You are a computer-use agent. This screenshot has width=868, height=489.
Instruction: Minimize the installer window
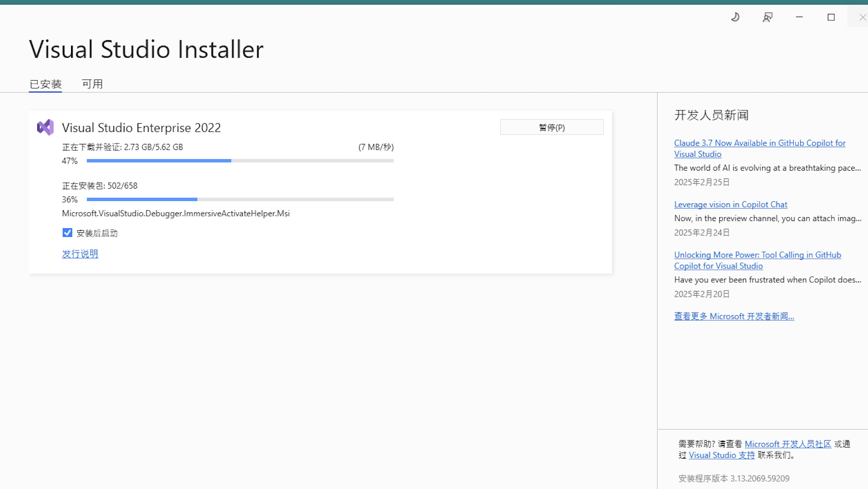[x=799, y=17]
